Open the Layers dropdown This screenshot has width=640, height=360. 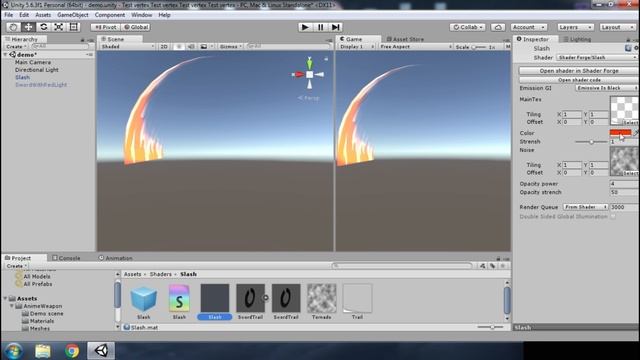tap(575, 27)
